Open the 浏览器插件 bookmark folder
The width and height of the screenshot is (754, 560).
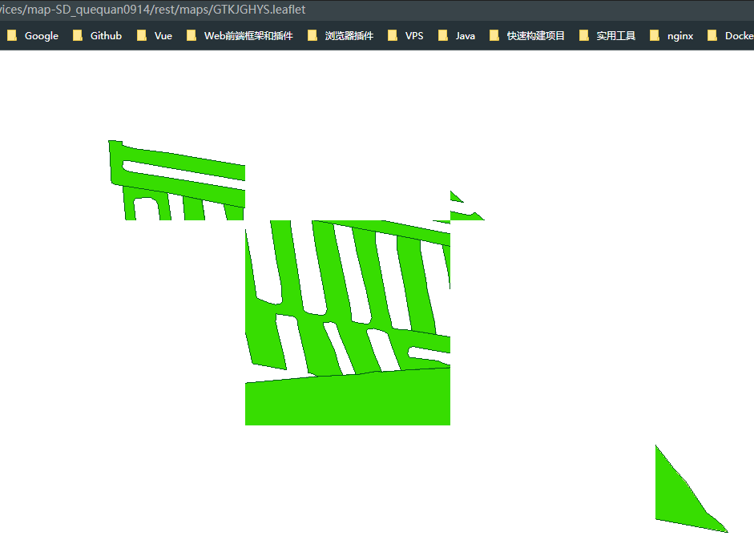tap(341, 35)
